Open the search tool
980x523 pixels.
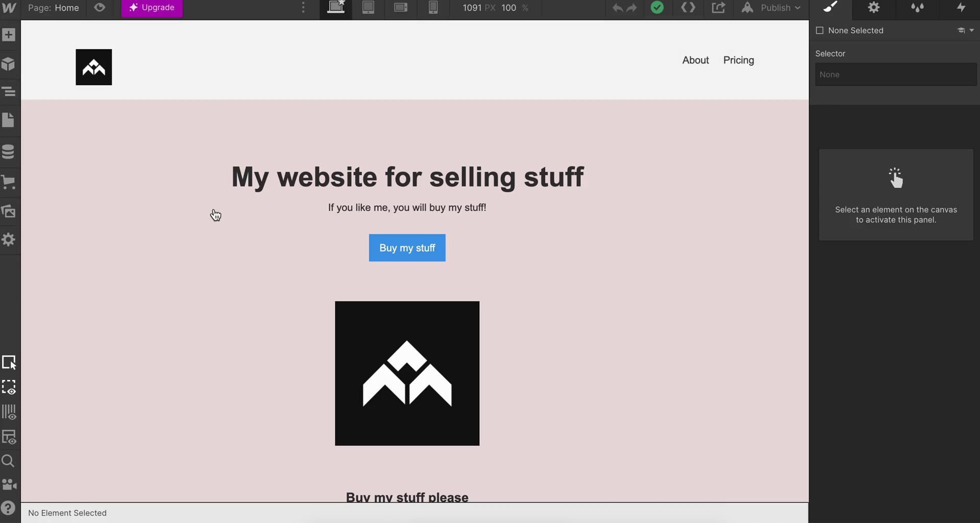9,461
